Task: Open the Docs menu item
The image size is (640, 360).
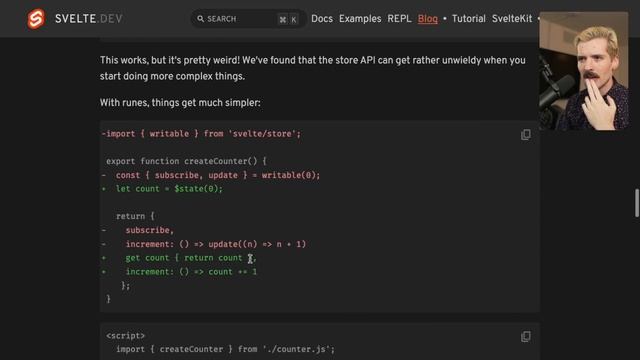Action: click(x=322, y=19)
